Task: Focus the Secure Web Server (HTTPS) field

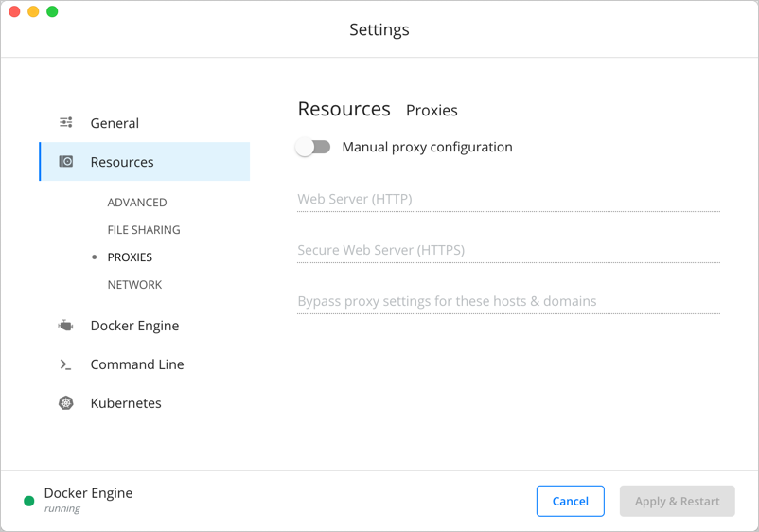Action: (x=508, y=251)
